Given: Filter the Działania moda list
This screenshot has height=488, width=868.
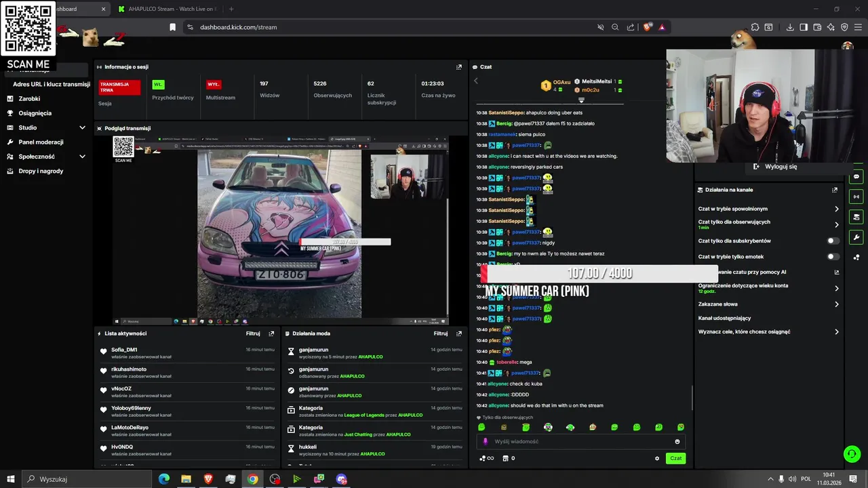Looking at the screenshot, I should tap(441, 333).
